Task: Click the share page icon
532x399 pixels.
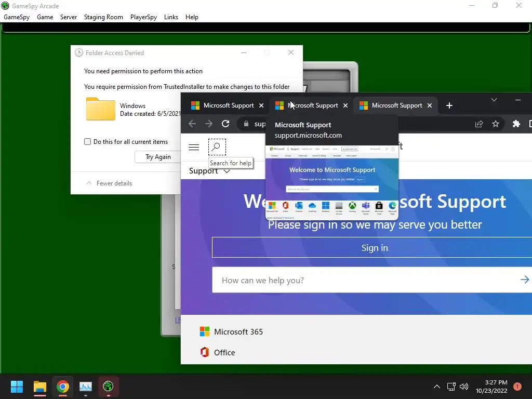Action: (478, 124)
